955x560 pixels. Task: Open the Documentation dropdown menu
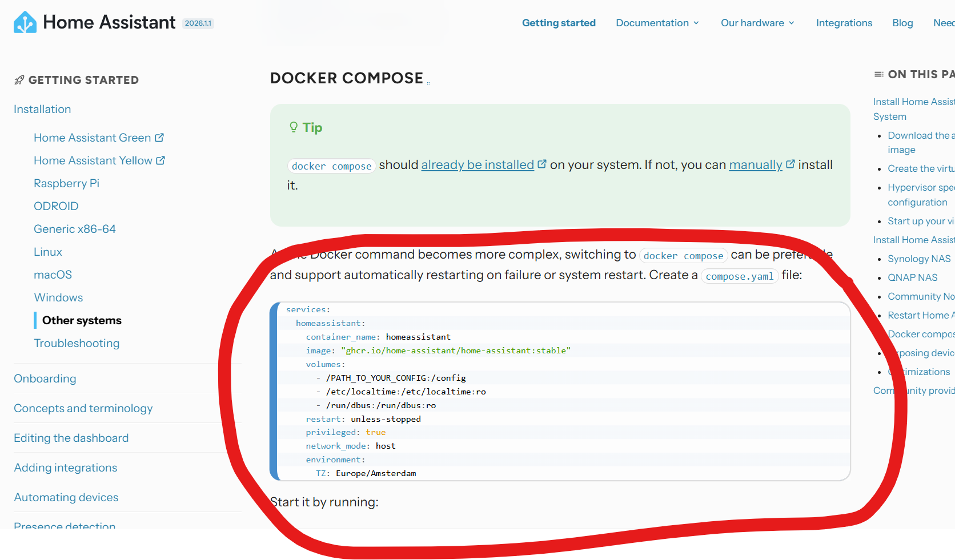657,23
